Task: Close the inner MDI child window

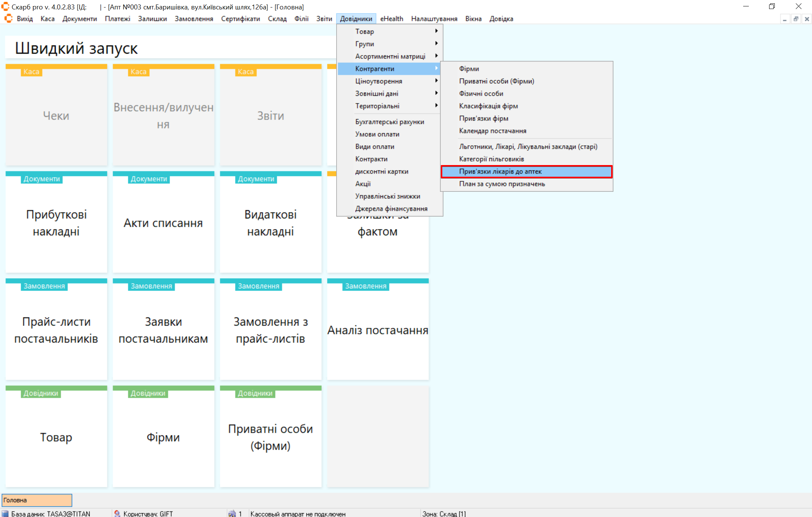Action: click(x=807, y=19)
